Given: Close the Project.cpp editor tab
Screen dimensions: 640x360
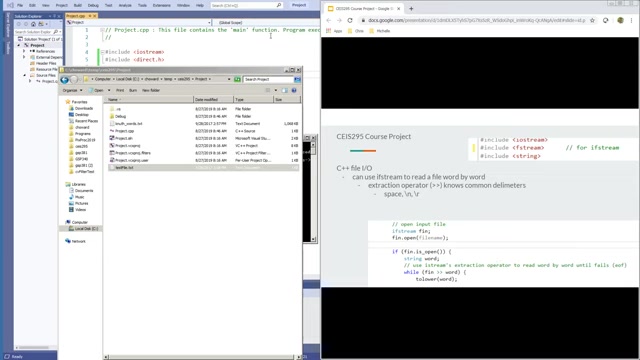Looking at the screenshot, I should point(95,16).
